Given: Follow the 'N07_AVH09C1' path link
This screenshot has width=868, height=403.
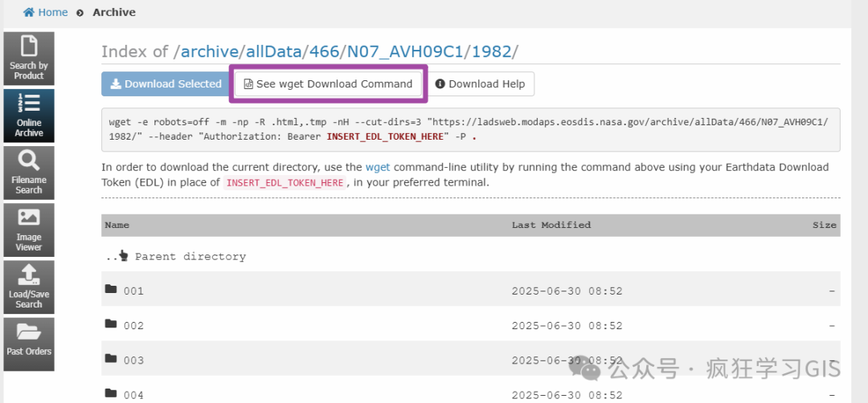Looking at the screenshot, I should point(405,52).
